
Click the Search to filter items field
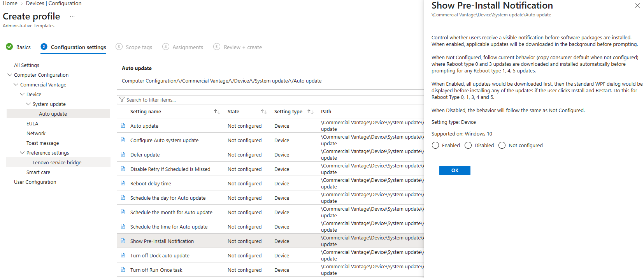270,100
